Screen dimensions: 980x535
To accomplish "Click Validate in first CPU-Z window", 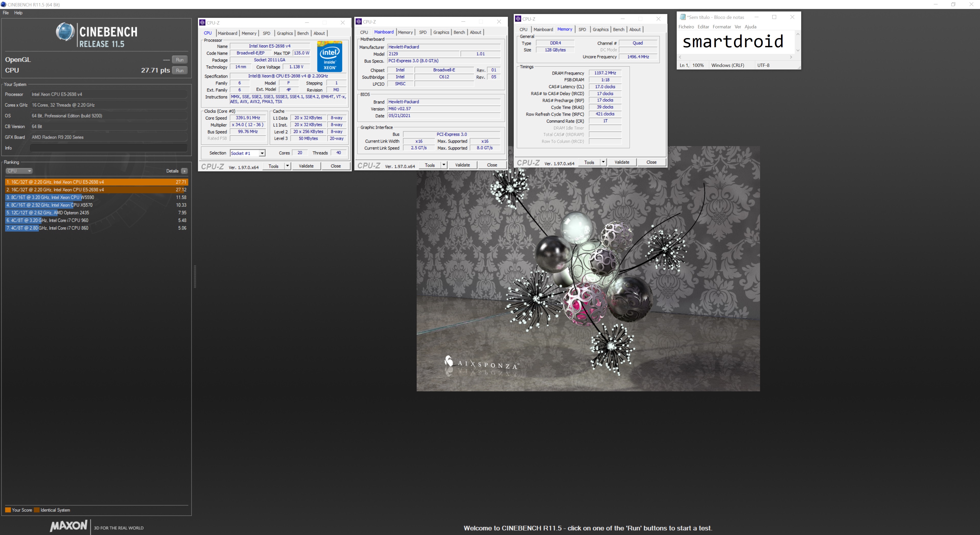I will 306,166.
